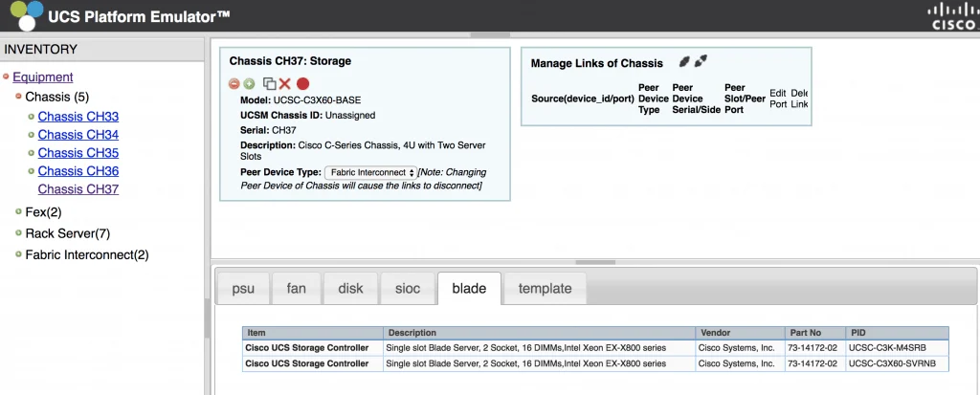This screenshot has width=980, height=395.
Task: Open the template tab
Action: (x=545, y=288)
